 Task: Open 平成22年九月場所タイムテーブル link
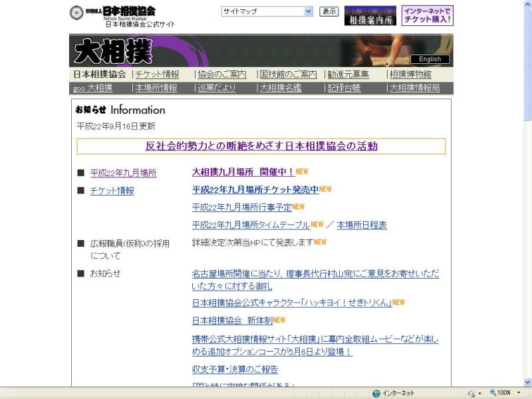[x=251, y=225]
